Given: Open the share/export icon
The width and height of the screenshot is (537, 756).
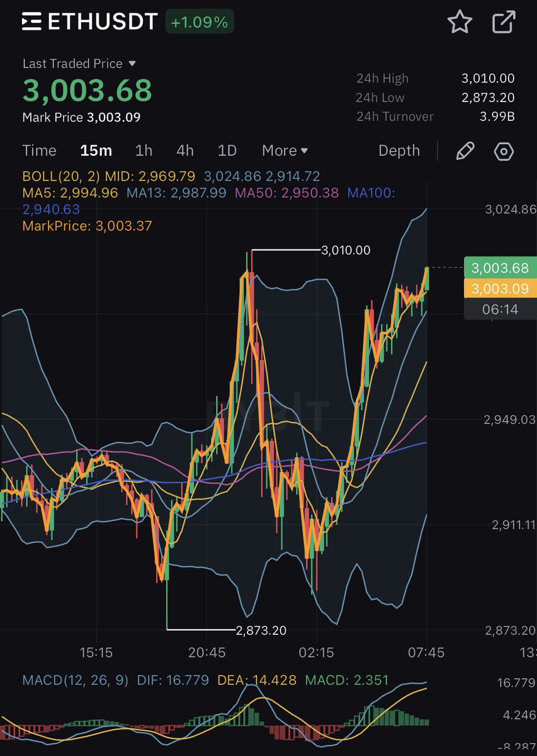Looking at the screenshot, I should point(504,22).
